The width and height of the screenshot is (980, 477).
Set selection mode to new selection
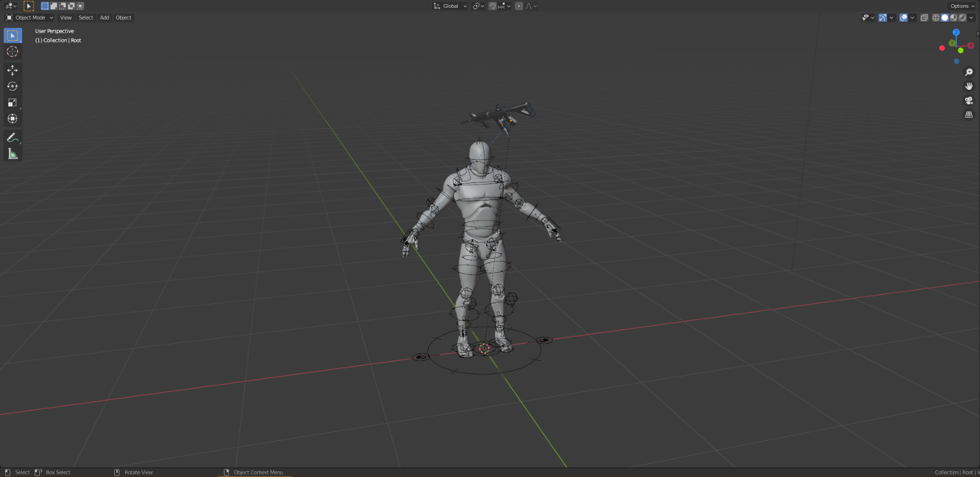point(45,6)
